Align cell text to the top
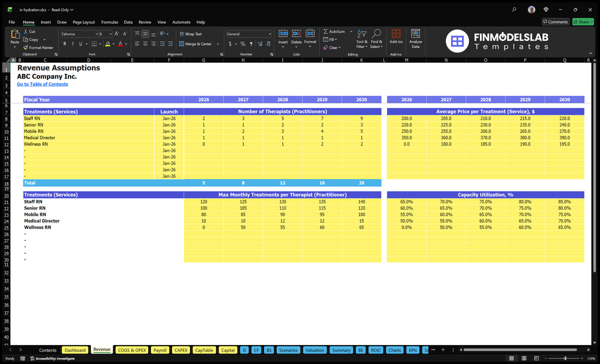Screen dimensions: 600x364 pyautogui.click(x=137, y=34)
